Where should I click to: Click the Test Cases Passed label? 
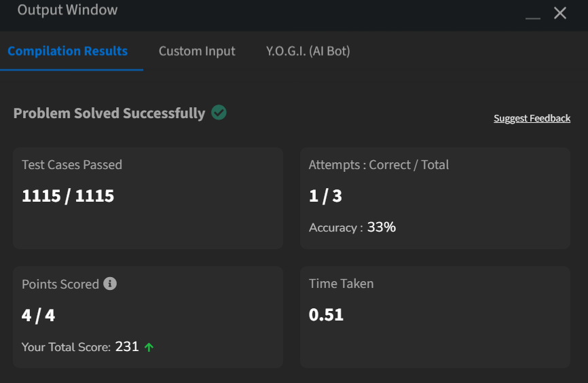72,165
